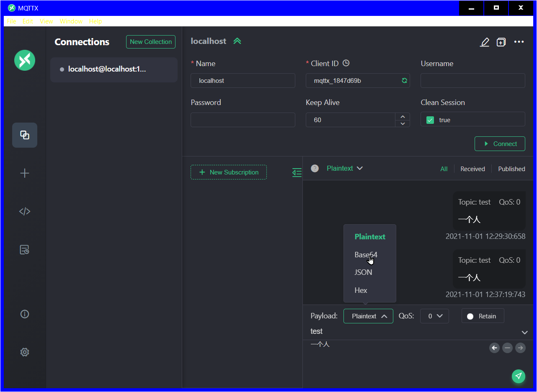Open Settings from the sidebar gear icon
The height and width of the screenshot is (392, 537).
click(24, 352)
